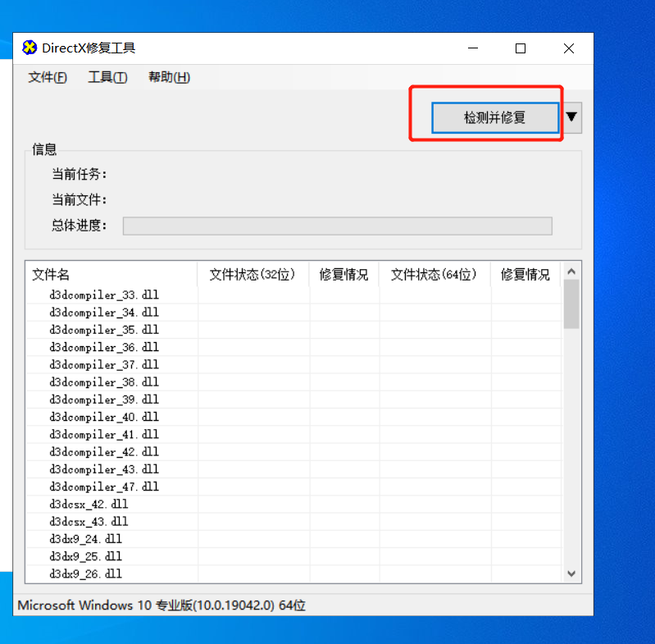Close the DirectX修复工具 window
The width and height of the screenshot is (655, 644).
569,48
